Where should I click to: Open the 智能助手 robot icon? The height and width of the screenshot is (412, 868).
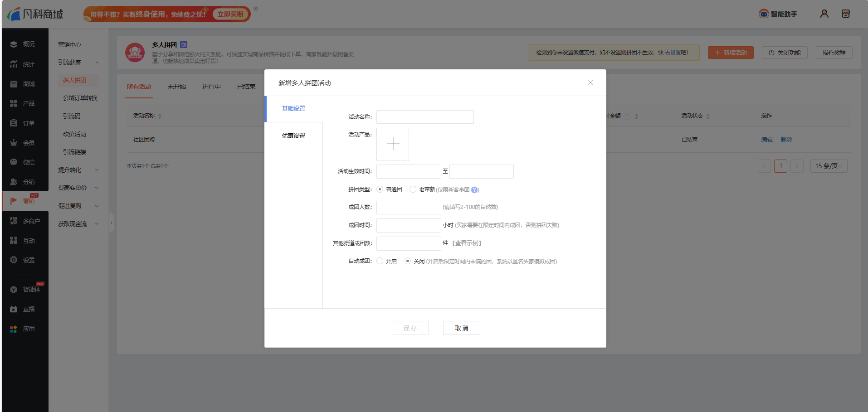click(x=764, y=14)
